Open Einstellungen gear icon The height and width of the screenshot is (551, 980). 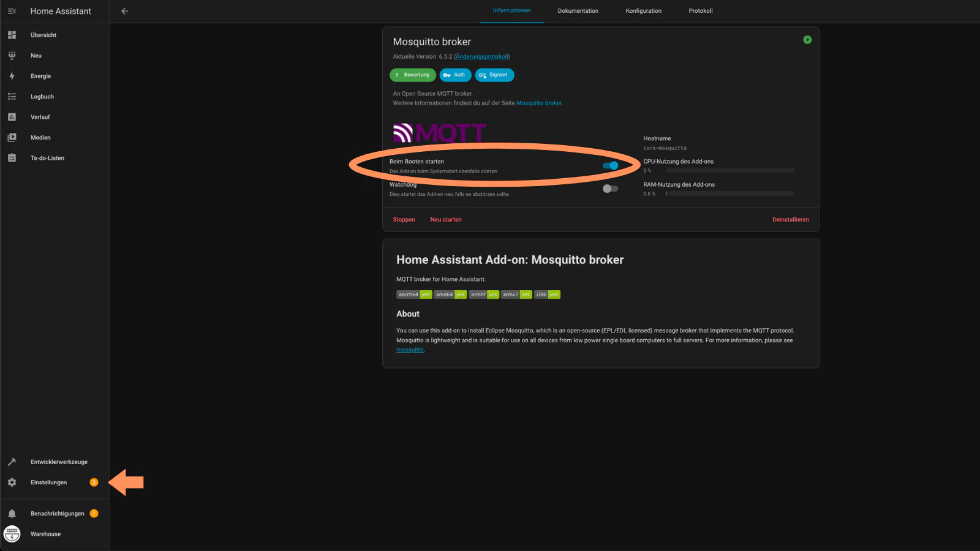click(12, 482)
